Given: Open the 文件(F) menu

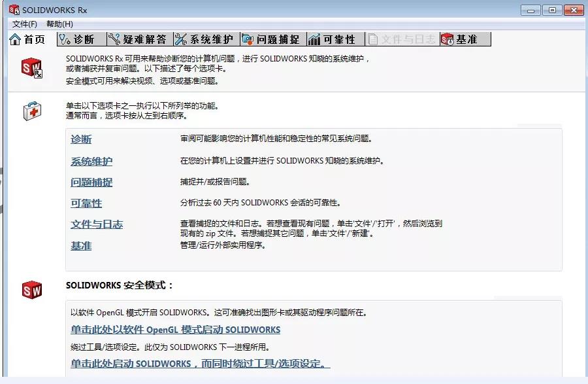Looking at the screenshot, I should click(x=24, y=24).
